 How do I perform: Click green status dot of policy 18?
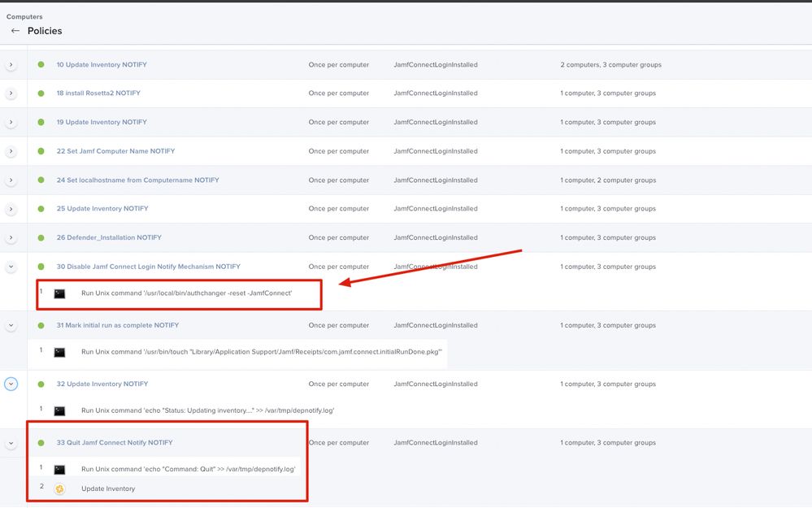pyautogui.click(x=41, y=93)
